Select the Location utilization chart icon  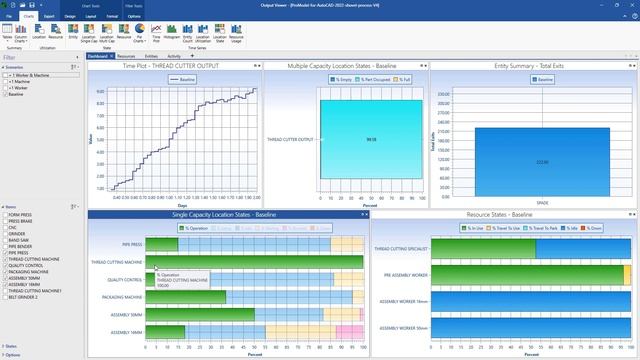tap(39, 31)
